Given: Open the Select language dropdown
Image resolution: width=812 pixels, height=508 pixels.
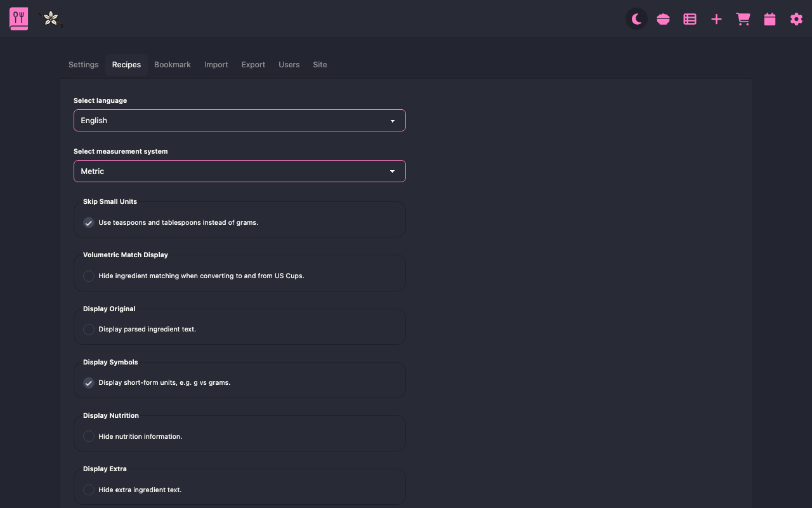Looking at the screenshot, I should (x=240, y=121).
